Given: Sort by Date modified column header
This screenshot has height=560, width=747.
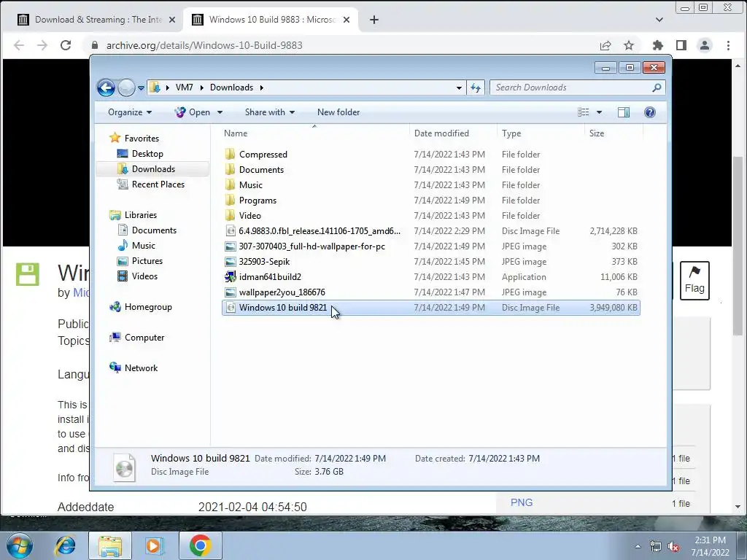Looking at the screenshot, I should pos(452,133).
